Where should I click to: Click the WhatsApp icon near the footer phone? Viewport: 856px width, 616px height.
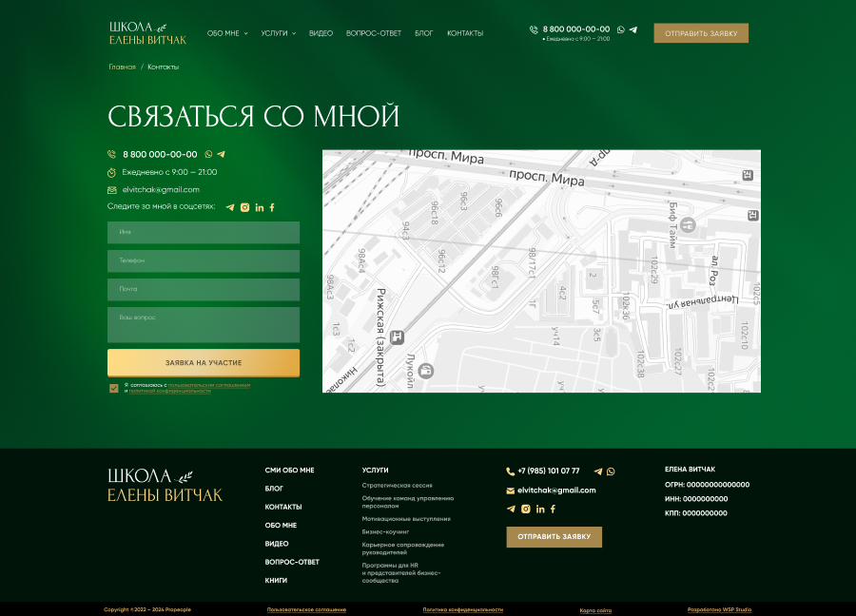click(611, 472)
